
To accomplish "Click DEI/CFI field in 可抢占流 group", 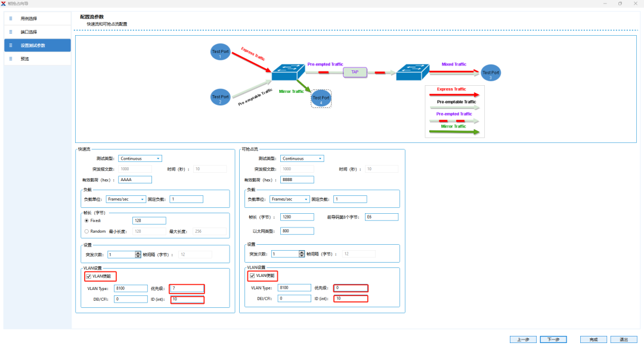I will click(294, 298).
